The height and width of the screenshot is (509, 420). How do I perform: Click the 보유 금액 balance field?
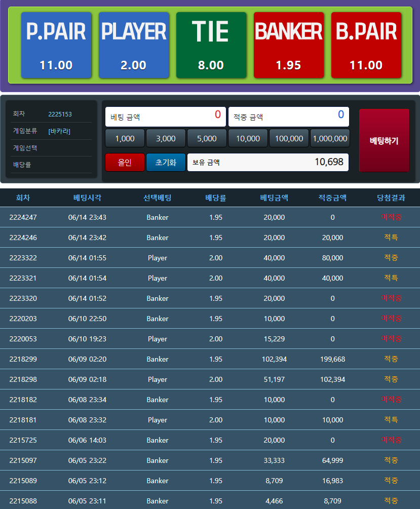[x=268, y=163]
